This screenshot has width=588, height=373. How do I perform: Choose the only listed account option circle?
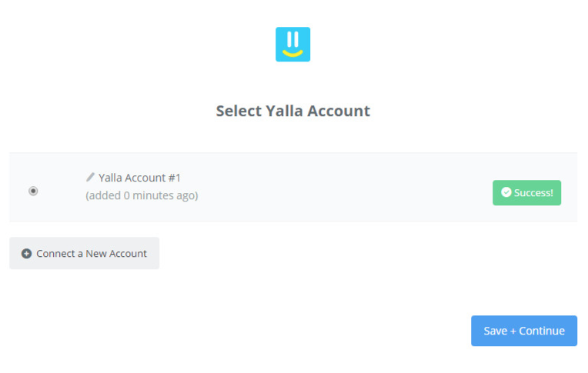click(x=33, y=191)
